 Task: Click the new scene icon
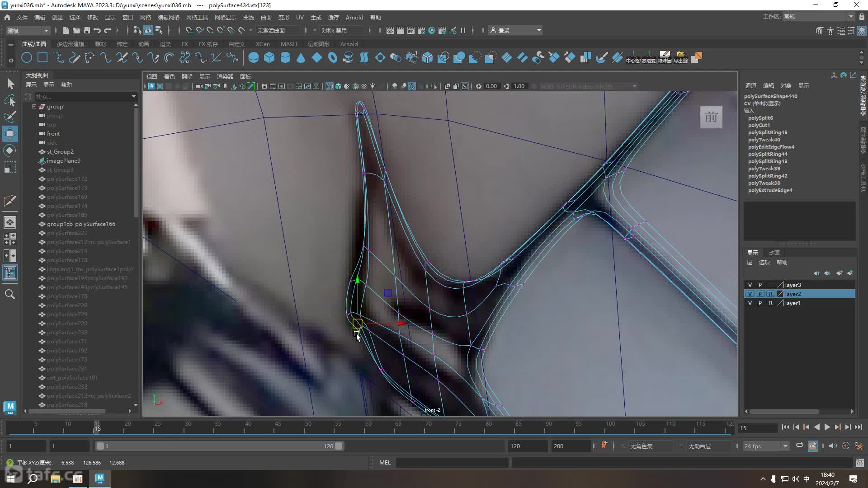(x=66, y=30)
